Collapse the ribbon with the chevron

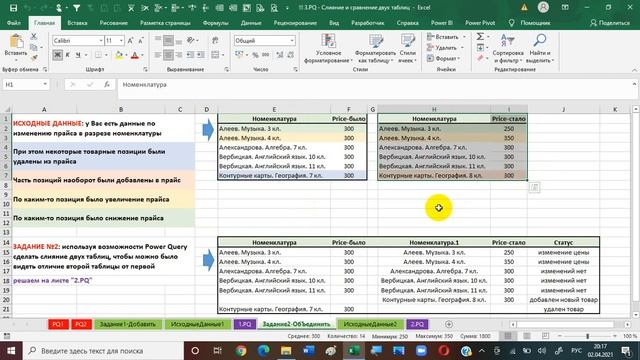pyautogui.click(x=634, y=70)
